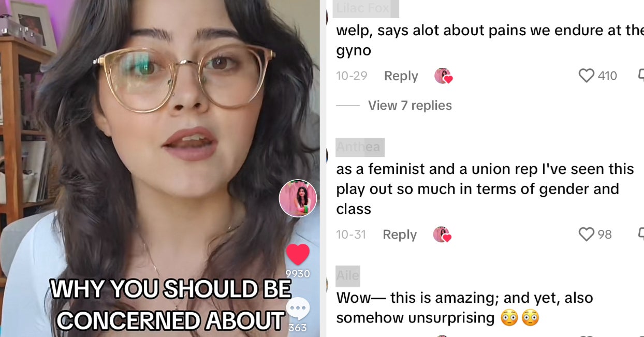Image resolution: width=644 pixels, height=337 pixels.
Task: Like the gyno comment with 410 likes
Action: (x=586, y=76)
